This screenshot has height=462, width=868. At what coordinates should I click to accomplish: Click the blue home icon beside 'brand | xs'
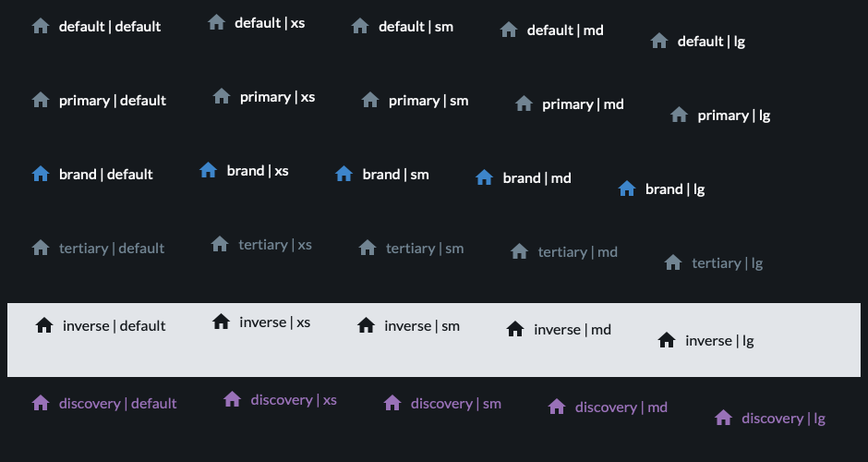pyautogui.click(x=208, y=170)
